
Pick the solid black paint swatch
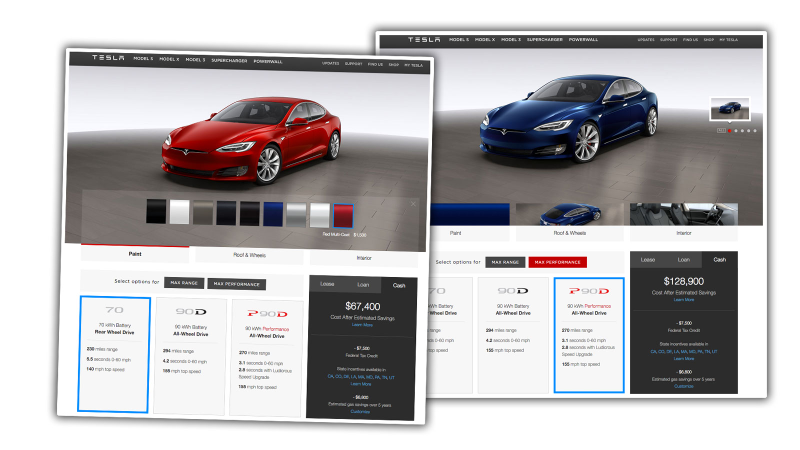[156, 212]
